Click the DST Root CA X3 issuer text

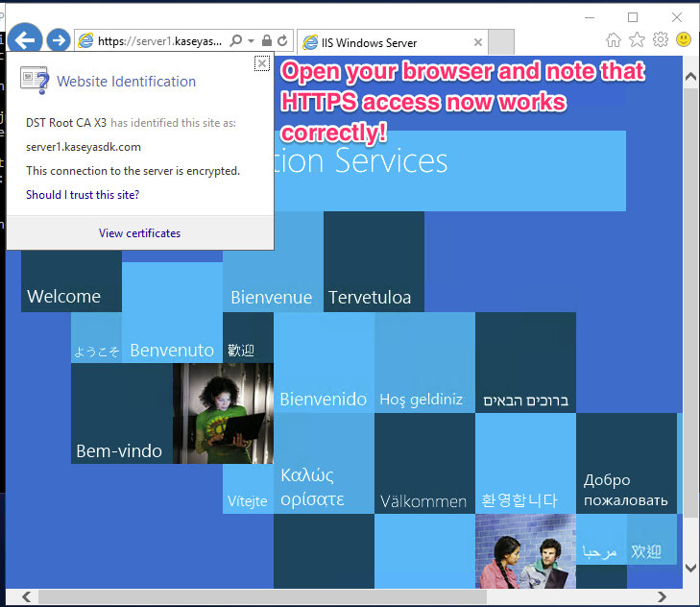[66, 123]
